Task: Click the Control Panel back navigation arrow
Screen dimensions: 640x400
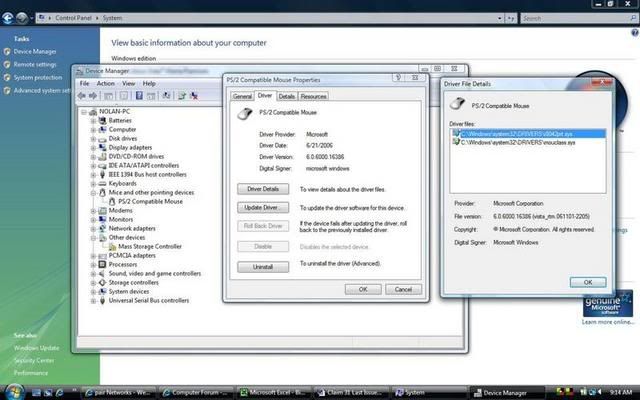Action: pyautogui.click(x=7, y=18)
